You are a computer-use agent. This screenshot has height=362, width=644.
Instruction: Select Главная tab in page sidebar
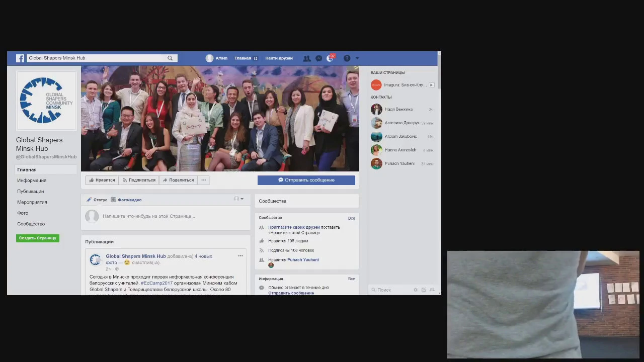pyautogui.click(x=45, y=170)
